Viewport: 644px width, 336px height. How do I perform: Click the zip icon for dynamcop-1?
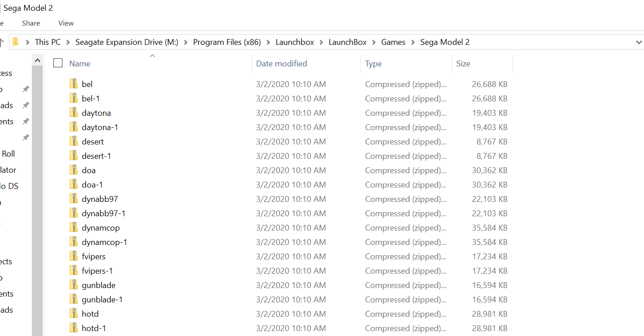pos(74,242)
